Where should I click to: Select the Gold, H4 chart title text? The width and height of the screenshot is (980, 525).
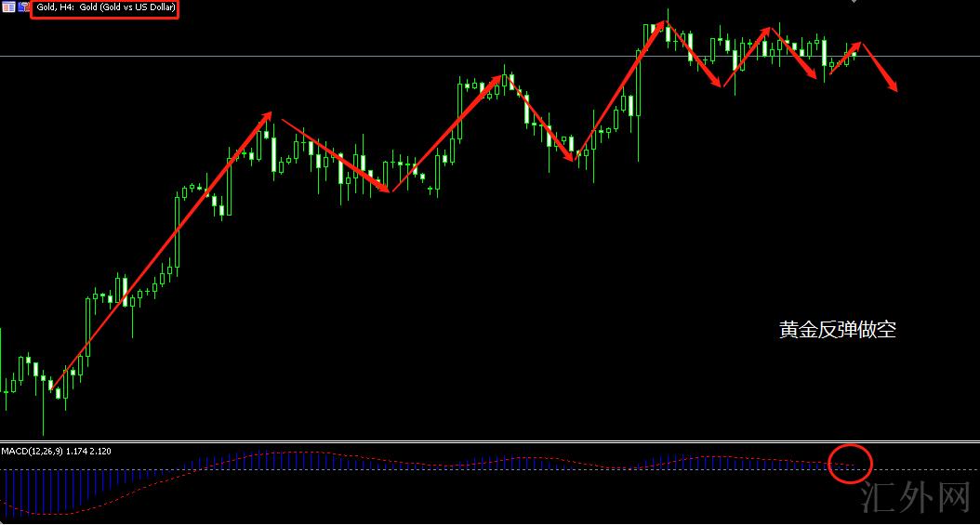[x=106, y=7]
